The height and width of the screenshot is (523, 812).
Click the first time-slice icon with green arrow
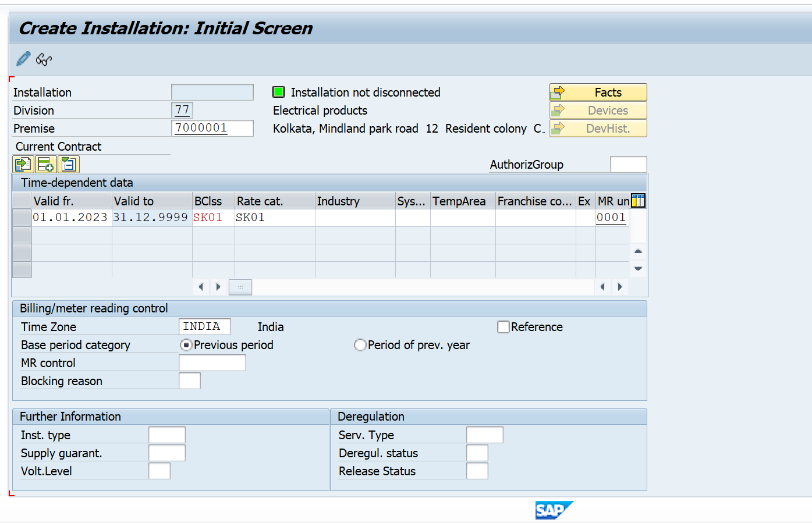[23, 165]
